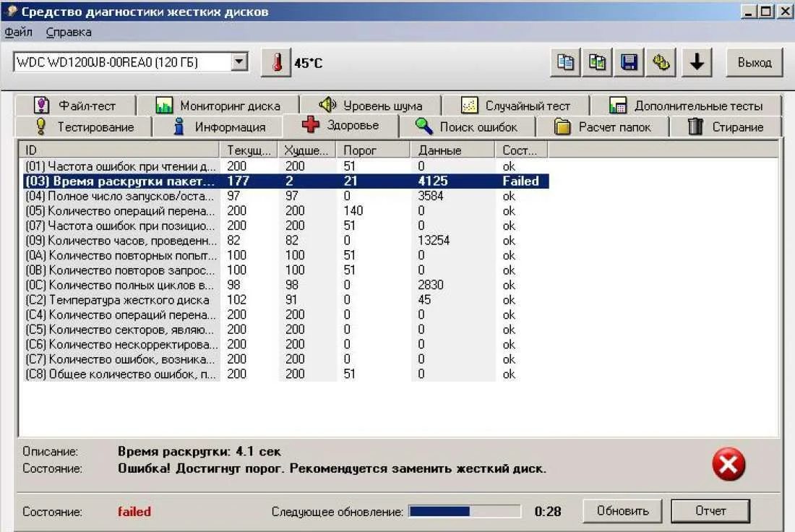The image size is (795, 532).
Task: Click the Отчет button
Action: (710, 511)
